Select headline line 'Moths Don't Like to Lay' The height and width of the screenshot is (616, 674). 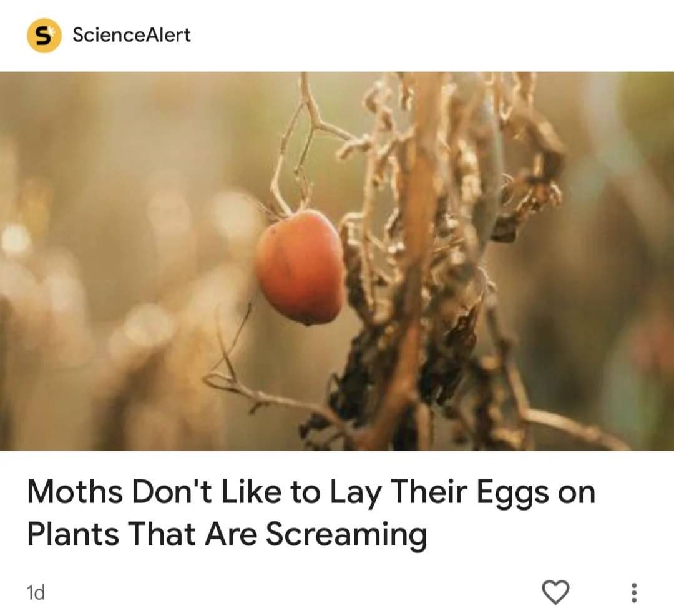click(204, 492)
